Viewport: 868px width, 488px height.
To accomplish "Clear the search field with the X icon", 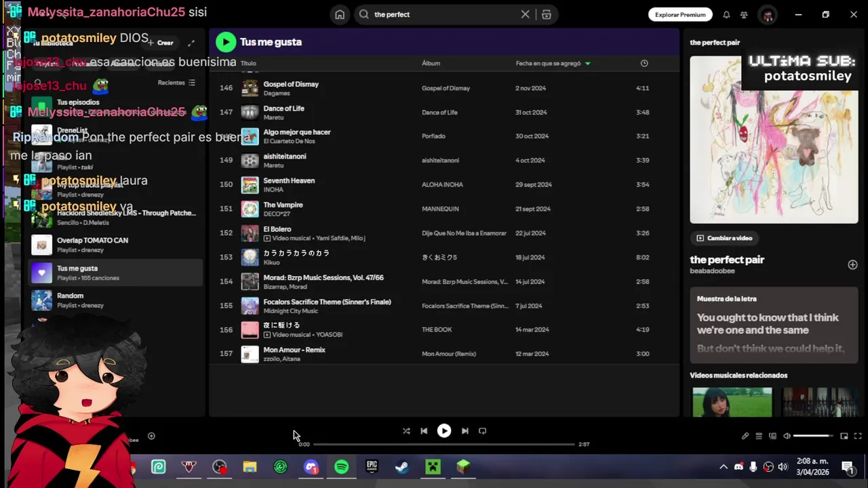I will tap(525, 14).
